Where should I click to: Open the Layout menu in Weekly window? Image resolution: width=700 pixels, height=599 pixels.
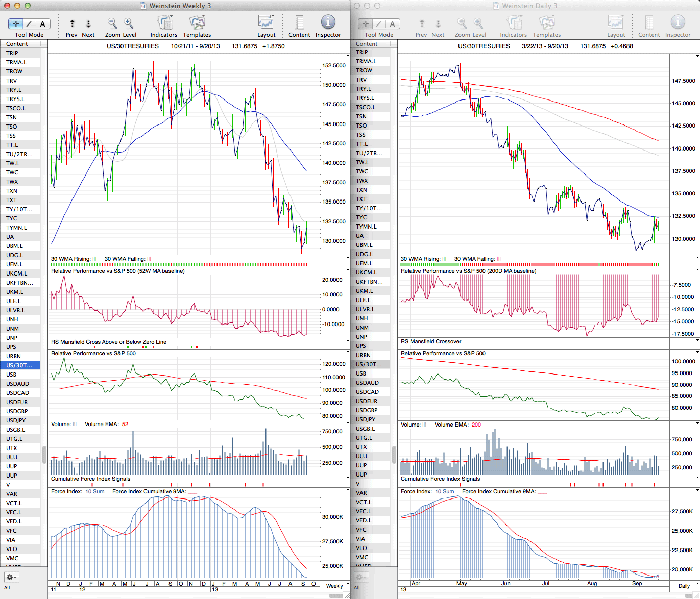click(x=266, y=23)
